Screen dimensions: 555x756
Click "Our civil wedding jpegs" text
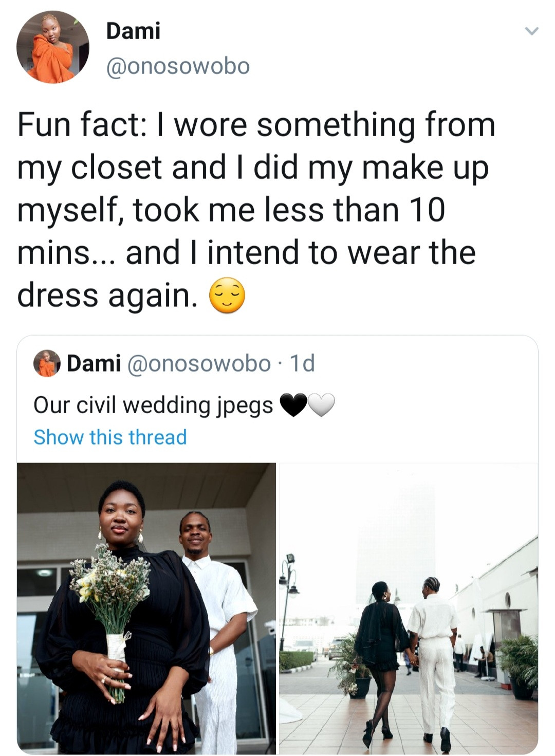coord(153,405)
